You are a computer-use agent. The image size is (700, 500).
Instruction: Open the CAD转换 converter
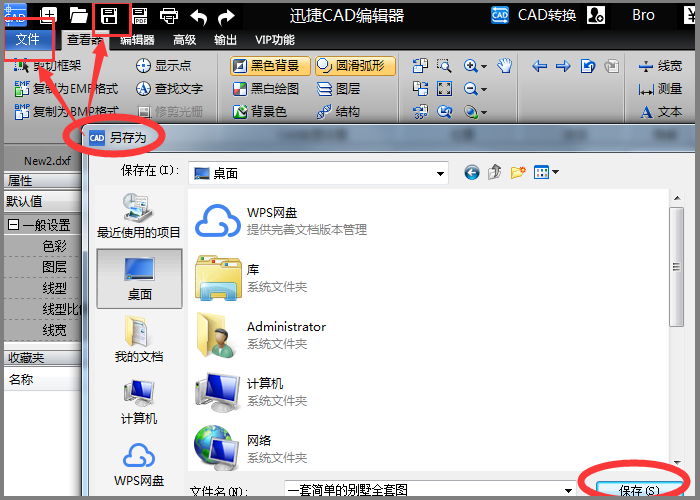tap(533, 15)
